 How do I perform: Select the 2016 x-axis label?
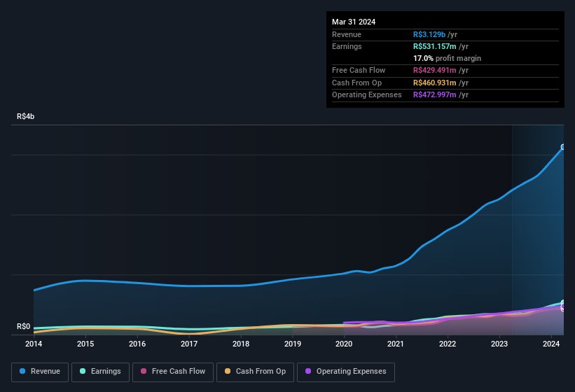pos(137,344)
